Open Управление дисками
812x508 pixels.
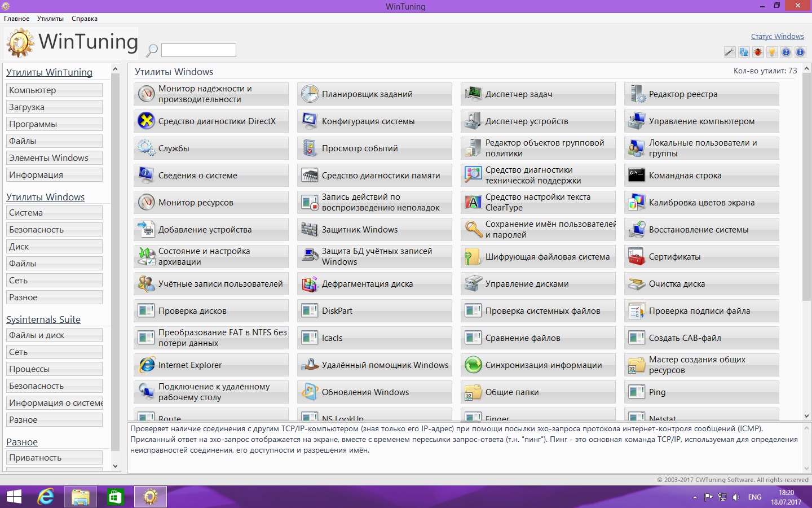pyautogui.click(x=538, y=283)
